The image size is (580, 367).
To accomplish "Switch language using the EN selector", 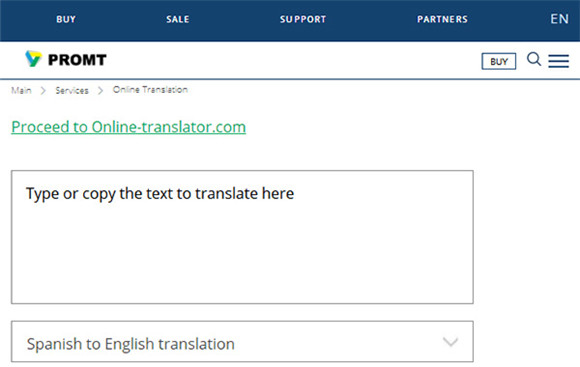I will tap(559, 19).
